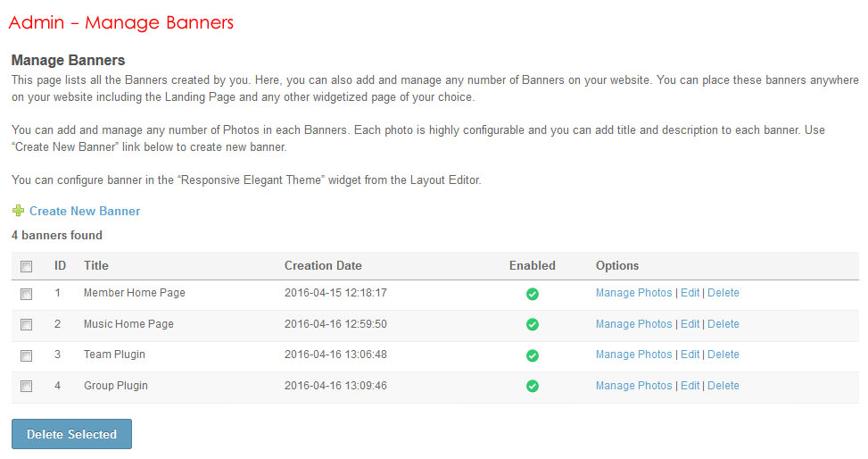Toggle enabled status icon for Music Home Page
Screen dimensions: 868x459
tap(533, 325)
